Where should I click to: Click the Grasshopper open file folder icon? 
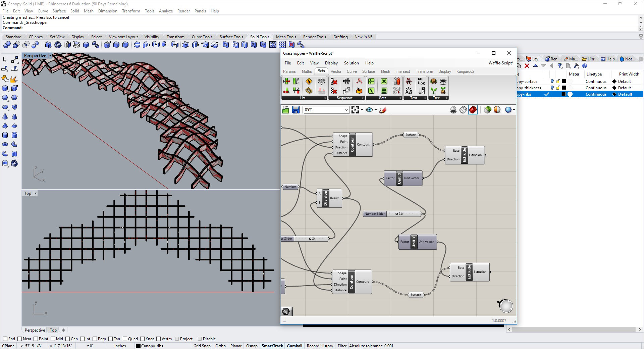point(286,110)
